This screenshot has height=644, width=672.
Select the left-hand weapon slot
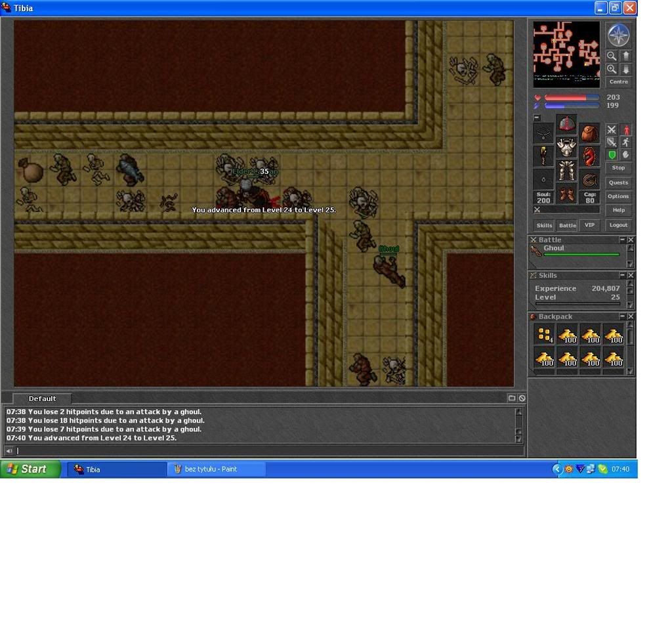pos(543,156)
